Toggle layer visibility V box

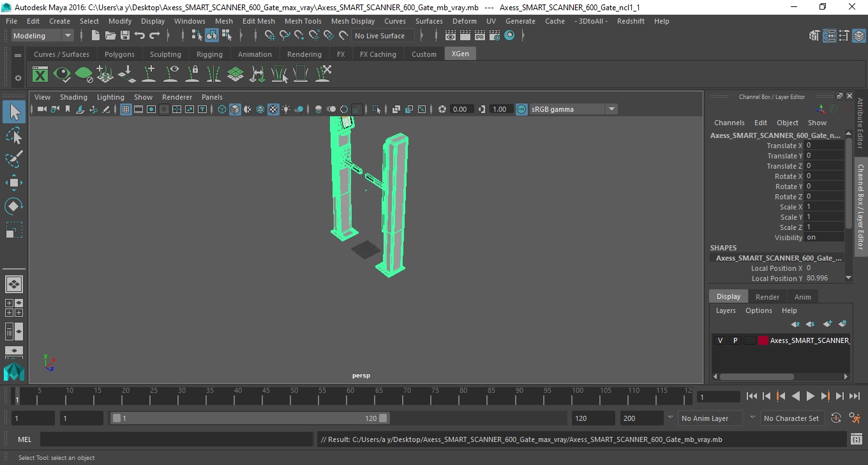[721, 340]
